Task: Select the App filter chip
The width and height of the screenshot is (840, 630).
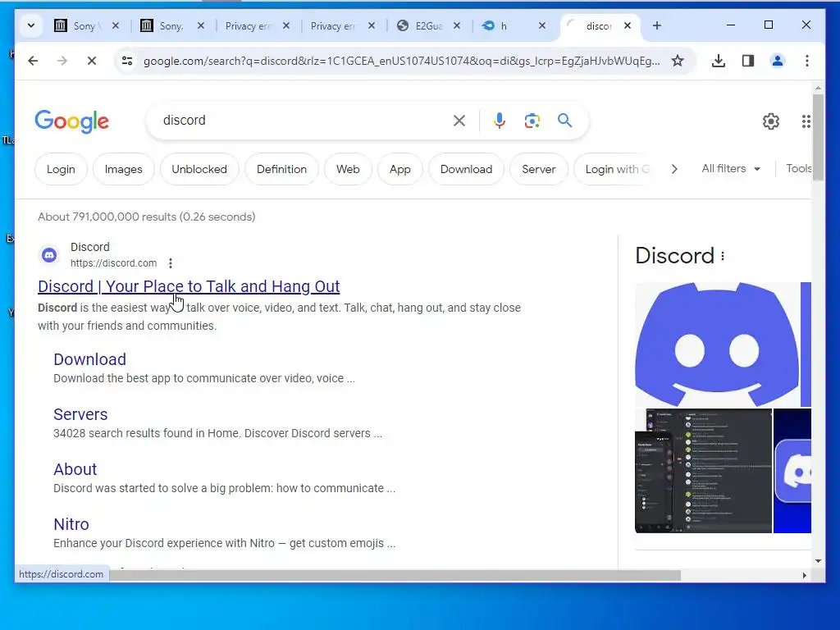Action: point(400,169)
